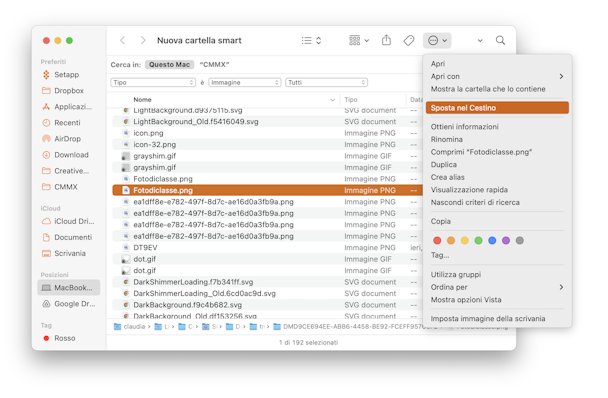Choose Nascondi criteri di ricerca

pos(475,202)
